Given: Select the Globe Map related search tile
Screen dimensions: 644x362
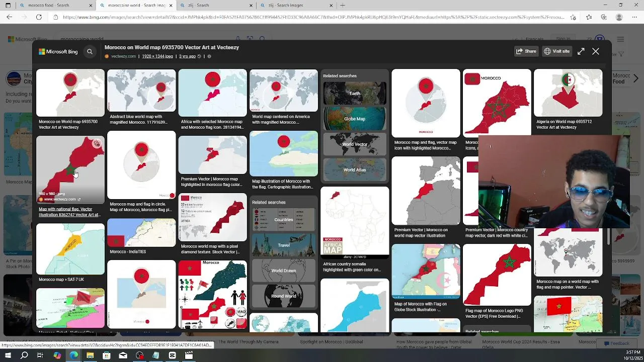Looking at the screenshot, I should pyautogui.click(x=355, y=119).
